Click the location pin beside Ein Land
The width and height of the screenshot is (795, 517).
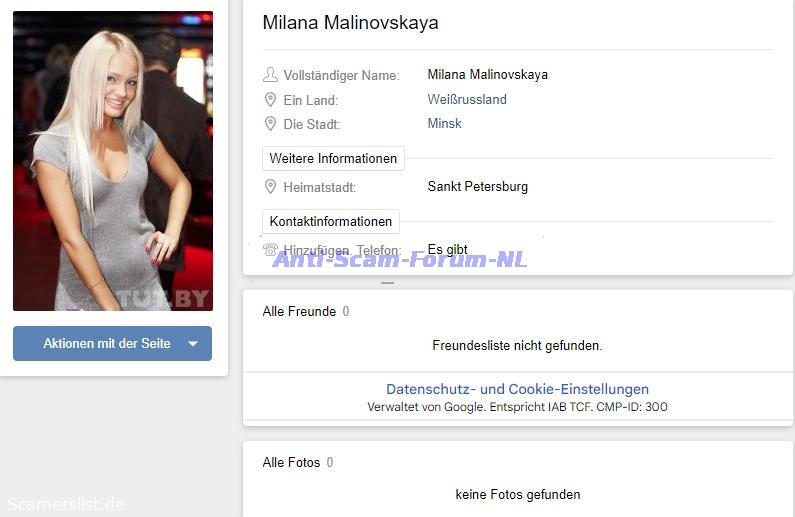click(x=270, y=99)
